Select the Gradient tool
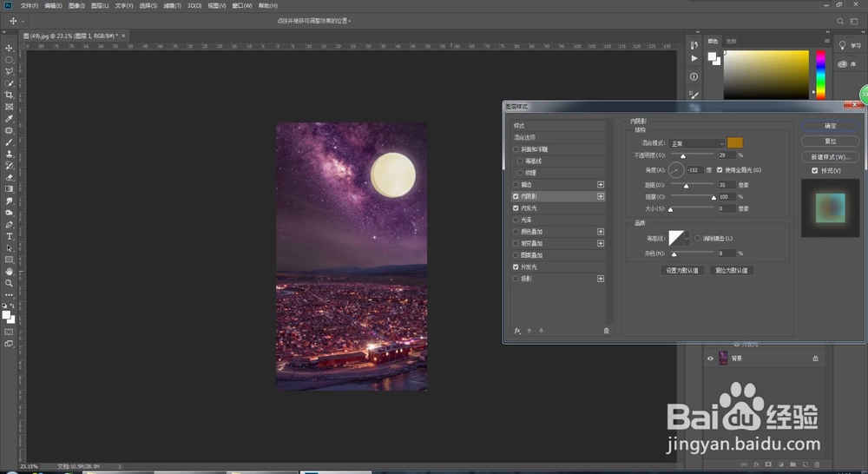Image resolution: width=868 pixels, height=474 pixels. [x=9, y=189]
